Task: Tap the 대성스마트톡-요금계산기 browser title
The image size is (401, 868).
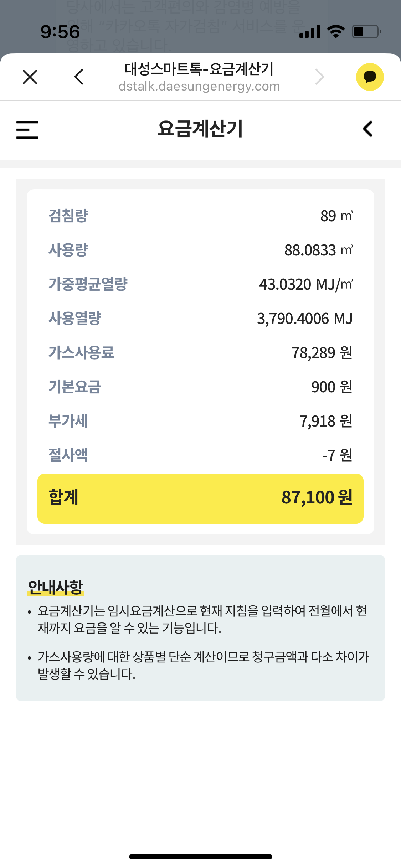Action: tap(199, 69)
